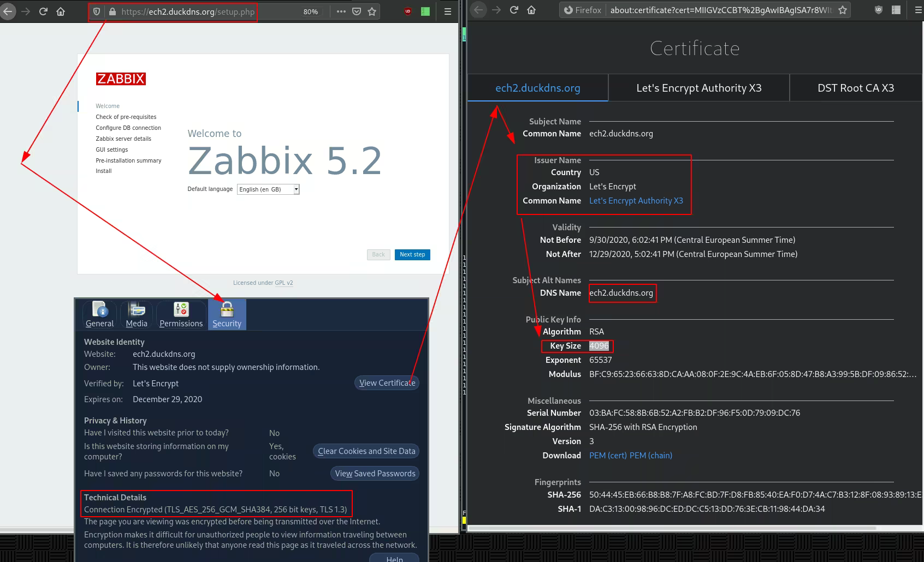Open hamburger menu in the Zabbix window
The width and height of the screenshot is (924, 562).
[x=447, y=11]
